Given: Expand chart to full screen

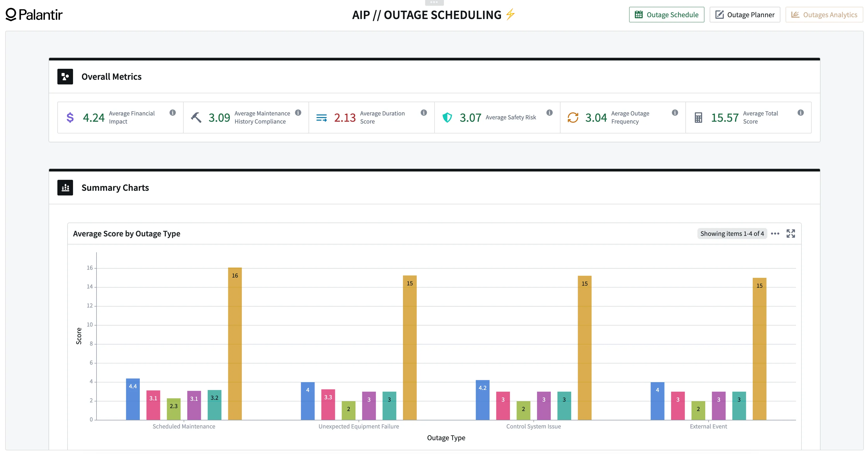Looking at the screenshot, I should (x=791, y=234).
